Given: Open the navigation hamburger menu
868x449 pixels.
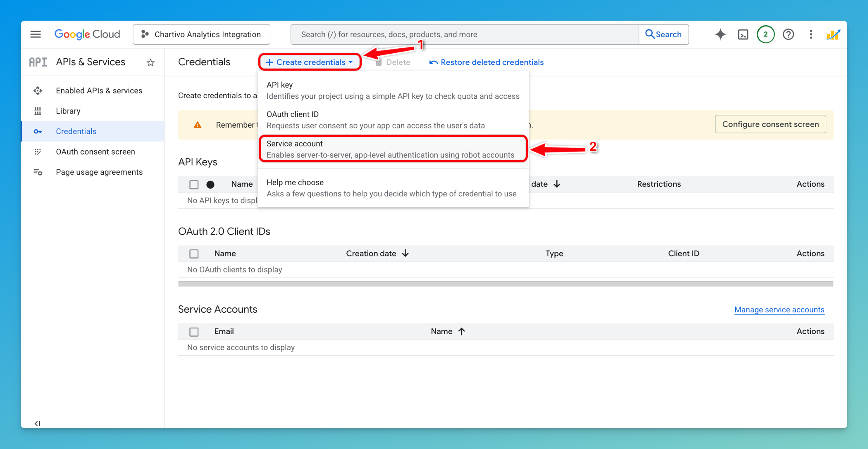Looking at the screenshot, I should pyautogui.click(x=35, y=34).
